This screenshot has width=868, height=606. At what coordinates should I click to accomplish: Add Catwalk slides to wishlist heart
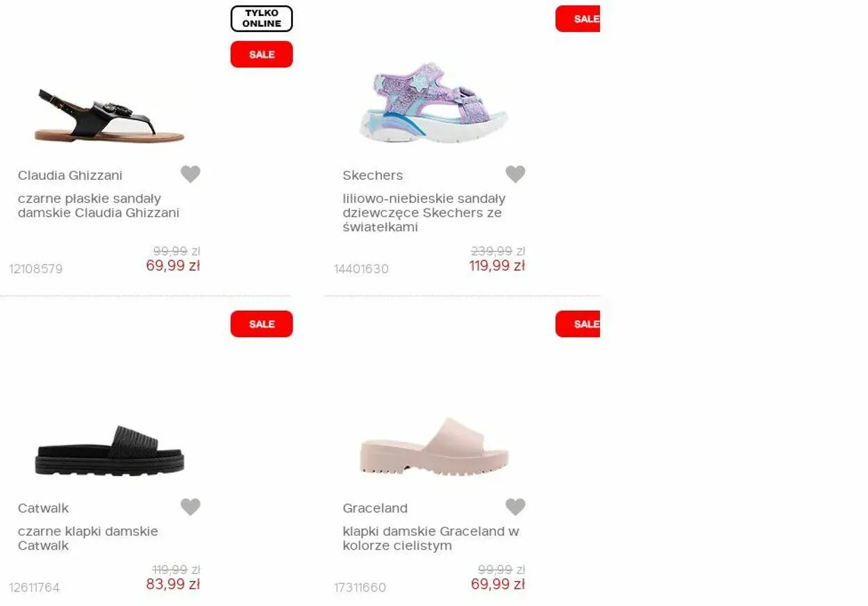[190, 507]
